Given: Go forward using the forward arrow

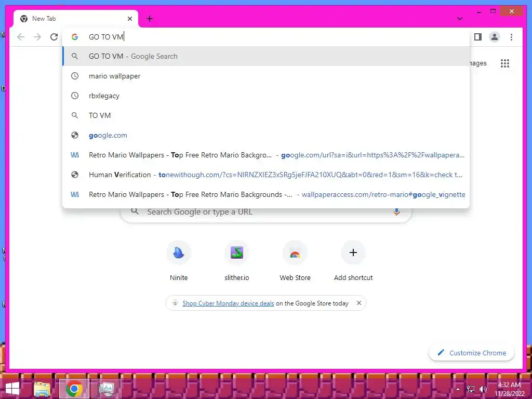Looking at the screenshot, I should (37, 37).
